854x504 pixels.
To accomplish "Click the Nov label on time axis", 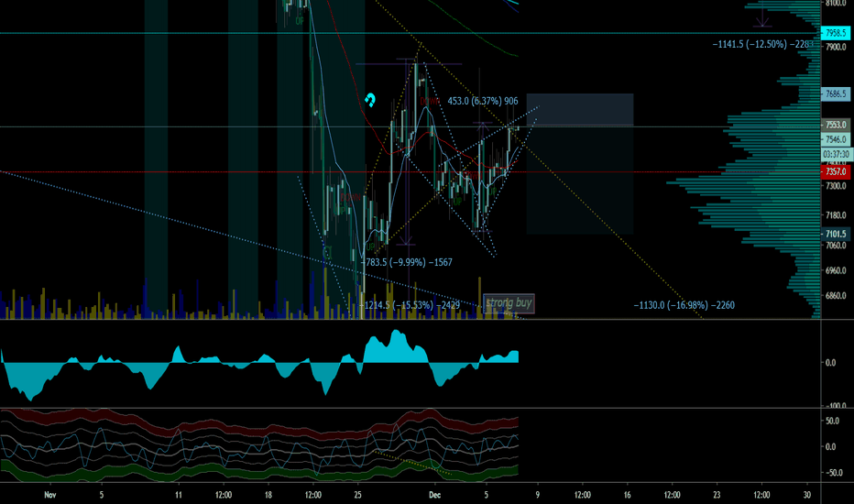I will (x=50, y=495).
